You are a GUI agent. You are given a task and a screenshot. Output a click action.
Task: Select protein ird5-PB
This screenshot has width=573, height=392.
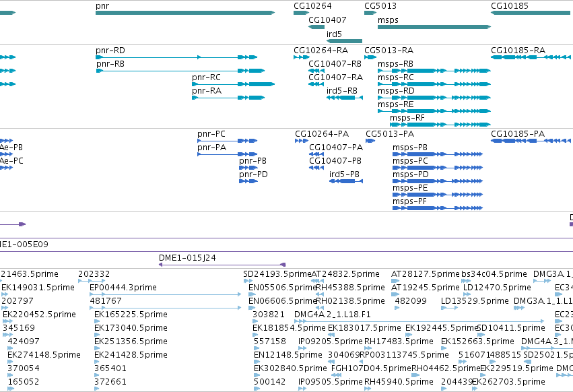coord(346,181)
